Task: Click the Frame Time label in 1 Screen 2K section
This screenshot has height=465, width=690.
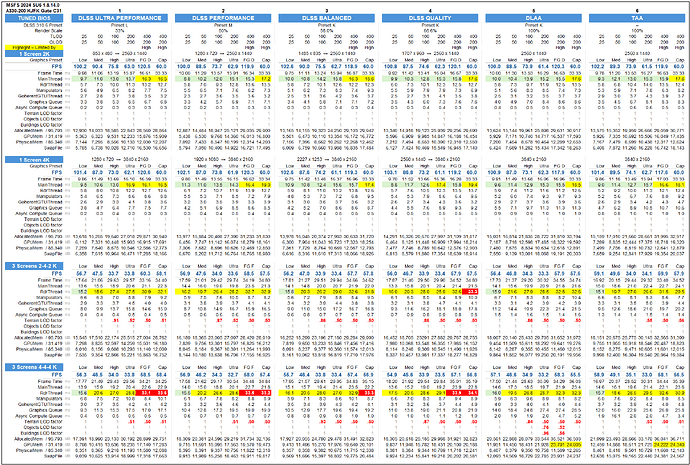Action: point(50,73)
